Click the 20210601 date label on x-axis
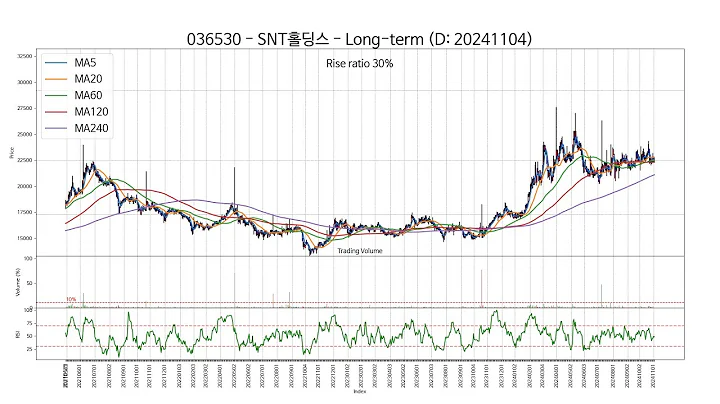This screenshot has width=720, height=404. click(x=79, y=376)
